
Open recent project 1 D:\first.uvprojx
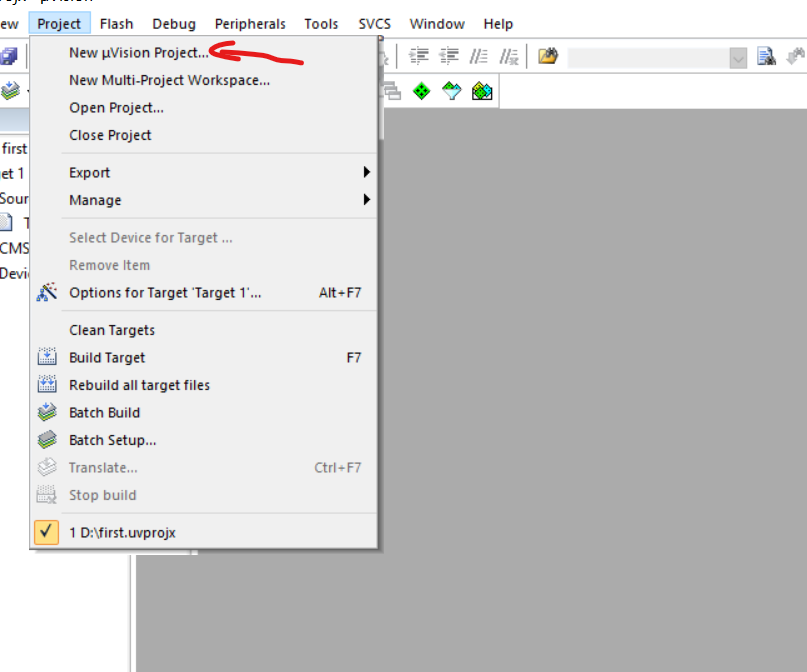[x=203, y=532]
